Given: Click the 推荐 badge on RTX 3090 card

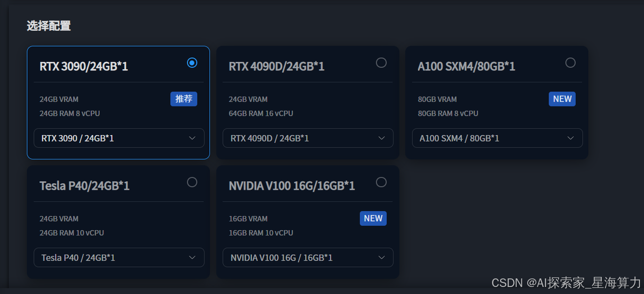Looking at the screenshot, I should click(184, 99).
